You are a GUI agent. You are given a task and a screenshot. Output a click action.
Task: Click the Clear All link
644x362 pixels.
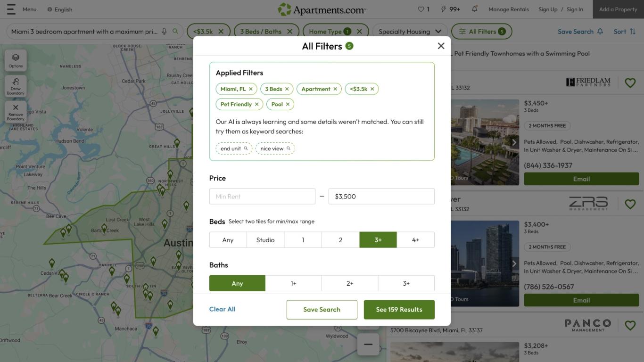point(222,309)
